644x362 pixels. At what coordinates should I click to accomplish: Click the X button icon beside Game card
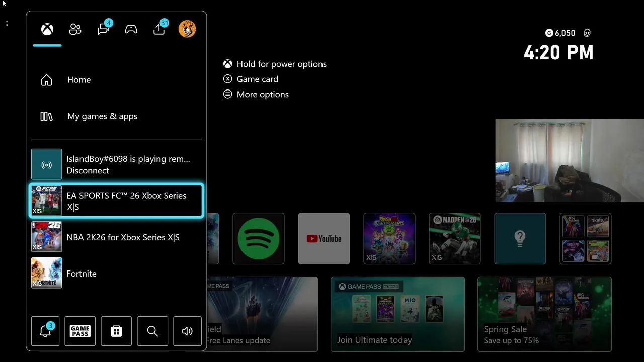[x=228, y=79]
